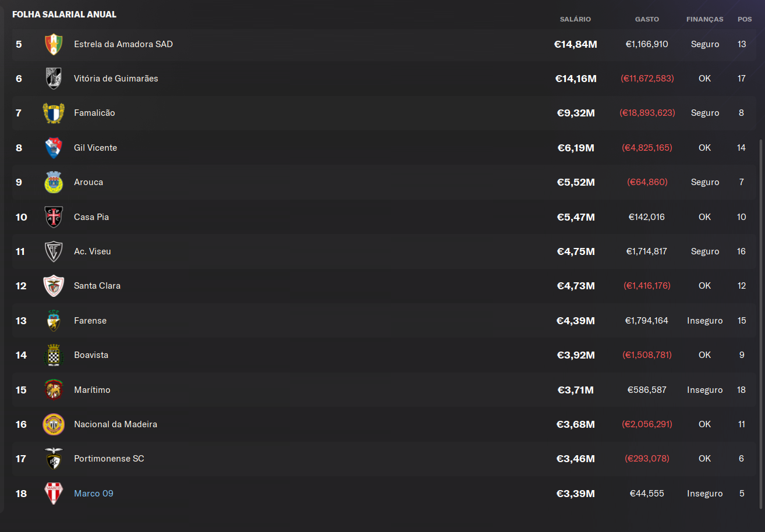Image resolution: width=765 pixels, height=532 pixels.
Task: Click the €44,555 spending value
Action: click(x=647, y=494)
